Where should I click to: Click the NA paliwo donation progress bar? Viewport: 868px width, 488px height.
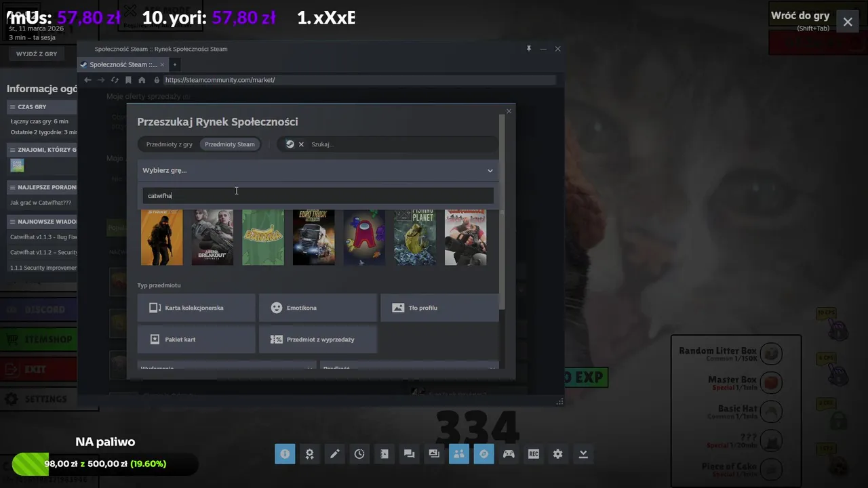coord(105,464)
